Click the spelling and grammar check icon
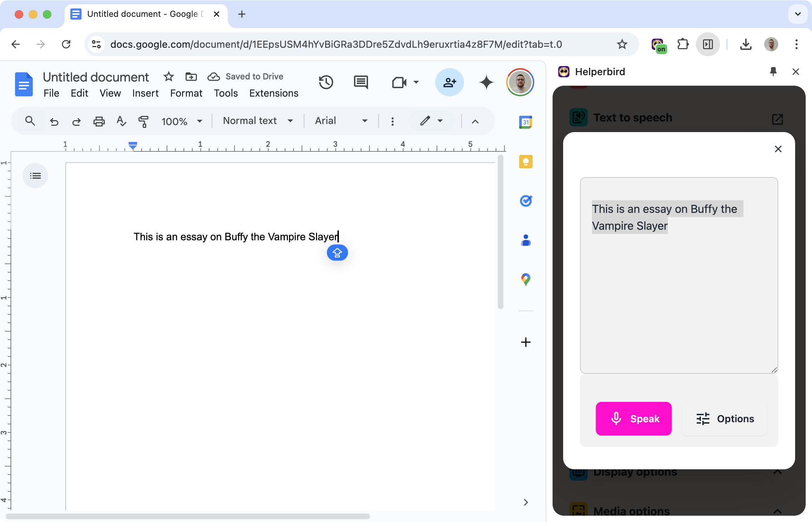The image size is (812, 522). (121, 121)
